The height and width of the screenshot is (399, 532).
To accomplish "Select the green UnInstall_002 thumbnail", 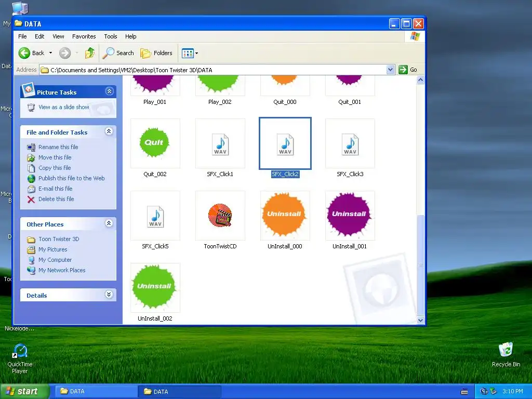I will (x=155, y=288).
